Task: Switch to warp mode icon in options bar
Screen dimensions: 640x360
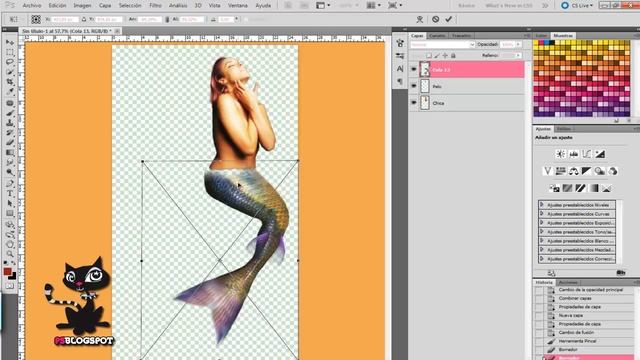Action: [420, 19]
